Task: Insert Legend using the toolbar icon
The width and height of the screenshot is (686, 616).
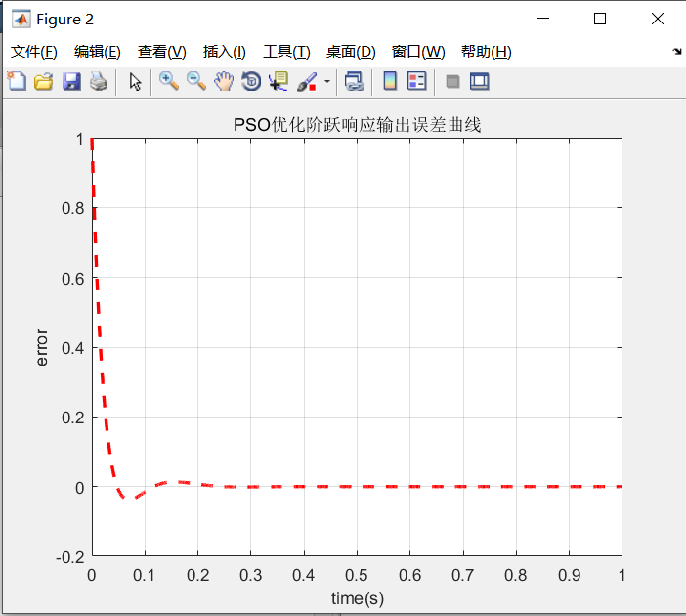Action: click(417, 81)
